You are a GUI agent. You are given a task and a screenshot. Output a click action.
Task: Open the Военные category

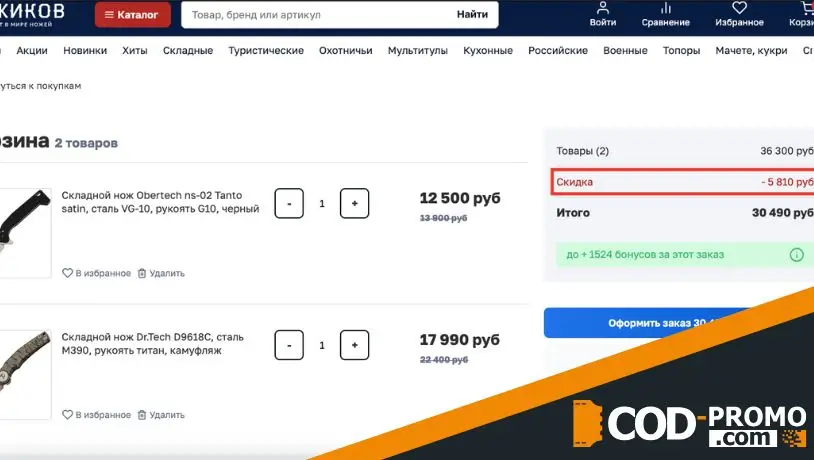(625, 50)
